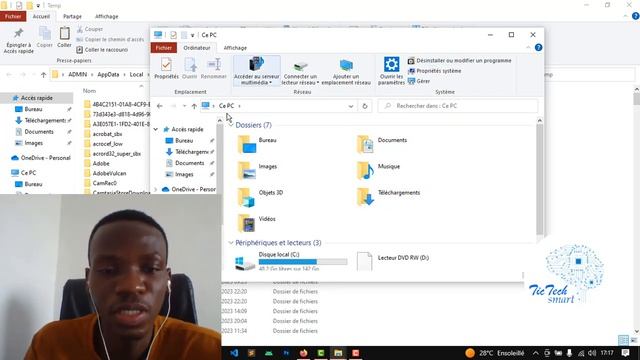Select Objets 3D folder

click(x=260, y=197)
